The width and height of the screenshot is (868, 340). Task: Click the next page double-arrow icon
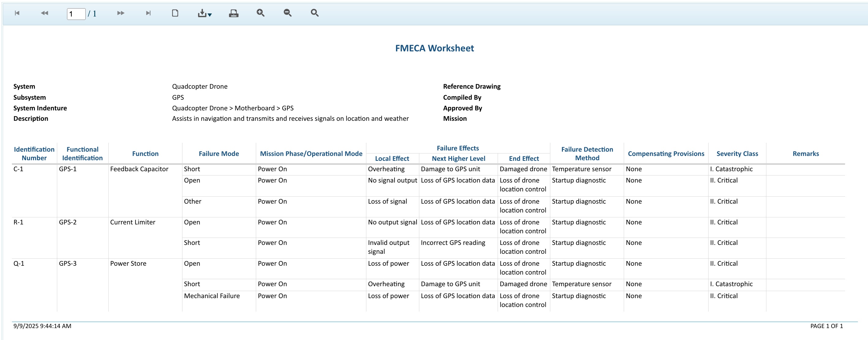(121, 13)
